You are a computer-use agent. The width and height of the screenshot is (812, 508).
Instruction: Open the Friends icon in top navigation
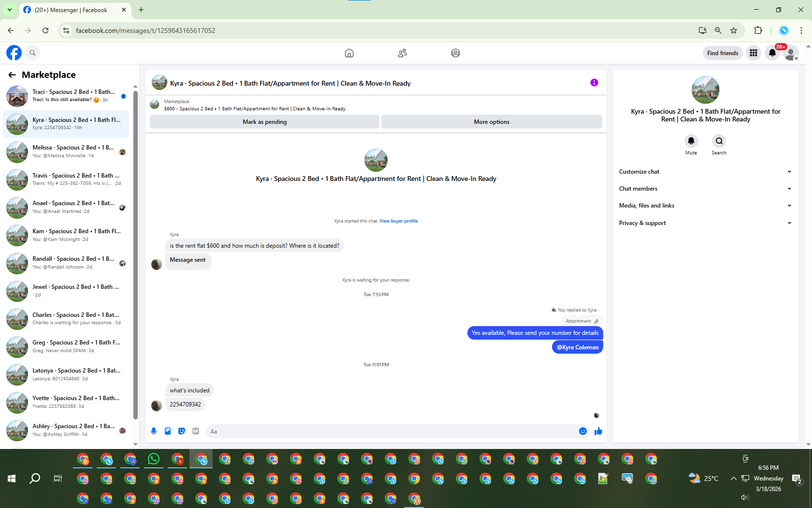tap(402, 53)
